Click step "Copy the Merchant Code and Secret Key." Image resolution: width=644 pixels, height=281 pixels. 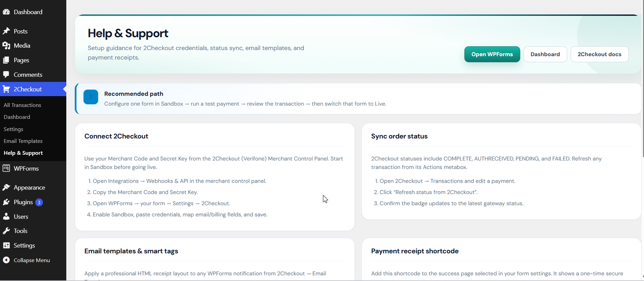click(145, 192)
